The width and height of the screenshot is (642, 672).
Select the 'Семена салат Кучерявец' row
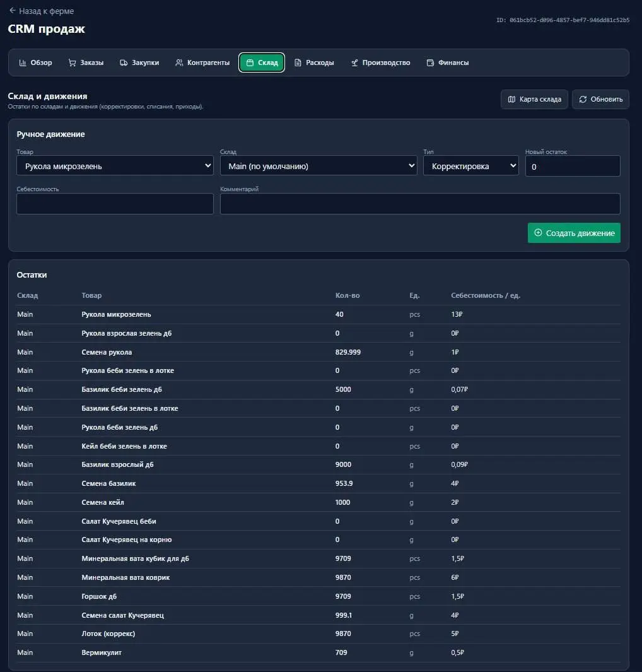click(x=318, y=615)
